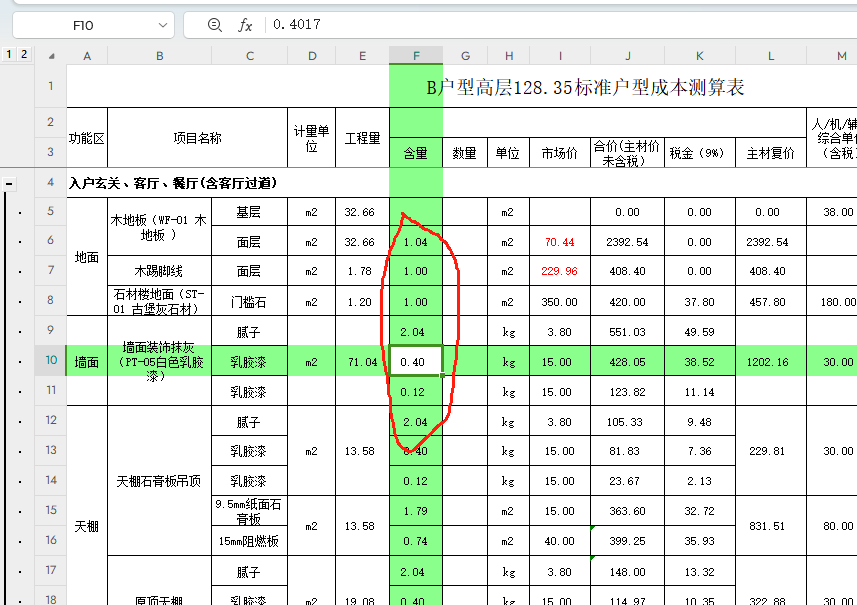
Task: Open the insert function fx button
Action: coord(245,25)
